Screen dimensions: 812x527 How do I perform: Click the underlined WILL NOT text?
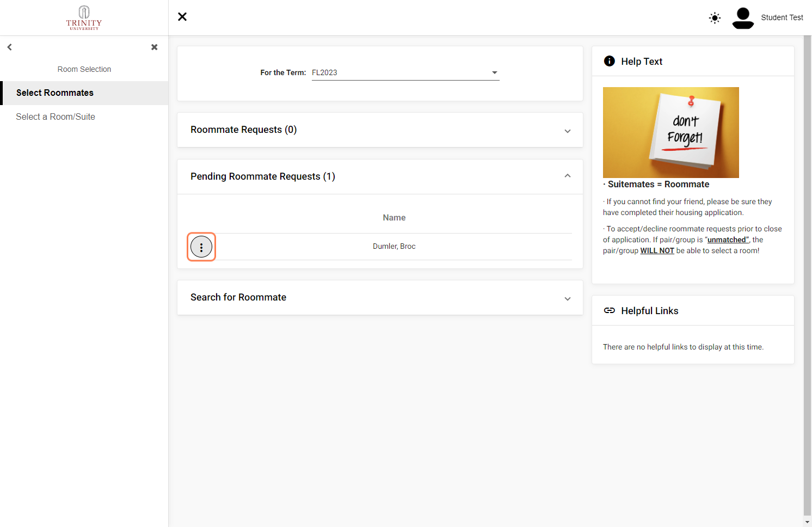click(x=657, y=250)
